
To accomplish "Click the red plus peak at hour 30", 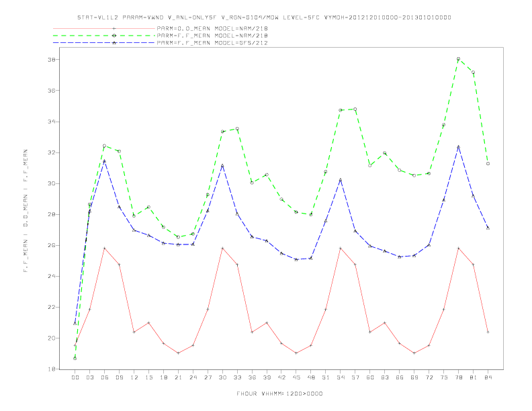I will 222,248.
